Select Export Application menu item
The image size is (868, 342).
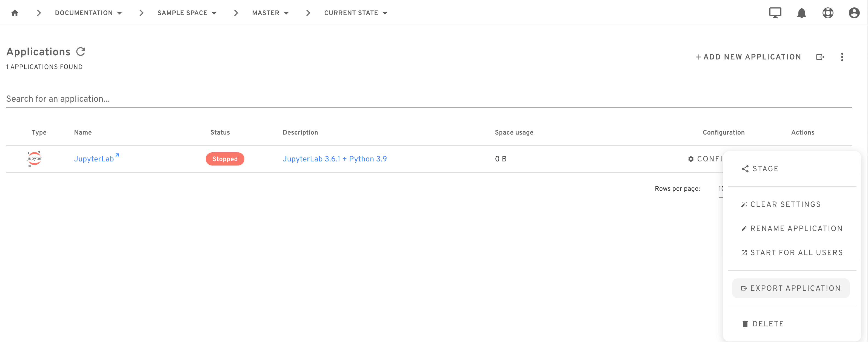coord(790,288)
